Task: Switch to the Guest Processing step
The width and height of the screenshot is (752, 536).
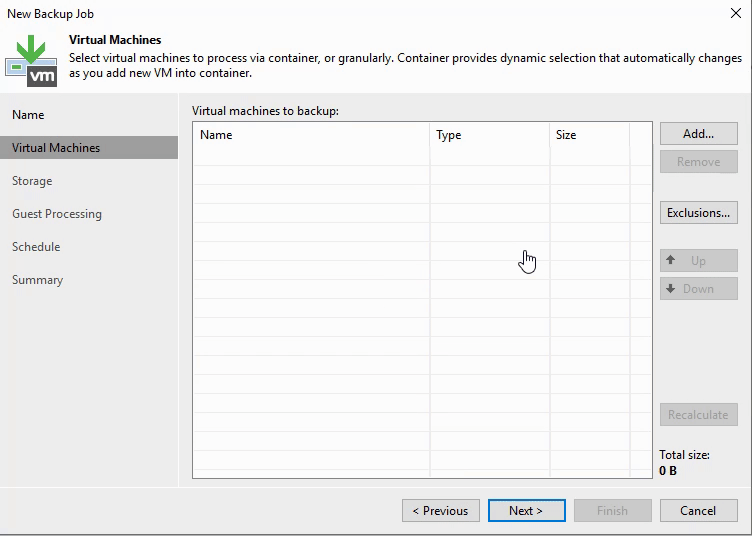Action: 57,214
